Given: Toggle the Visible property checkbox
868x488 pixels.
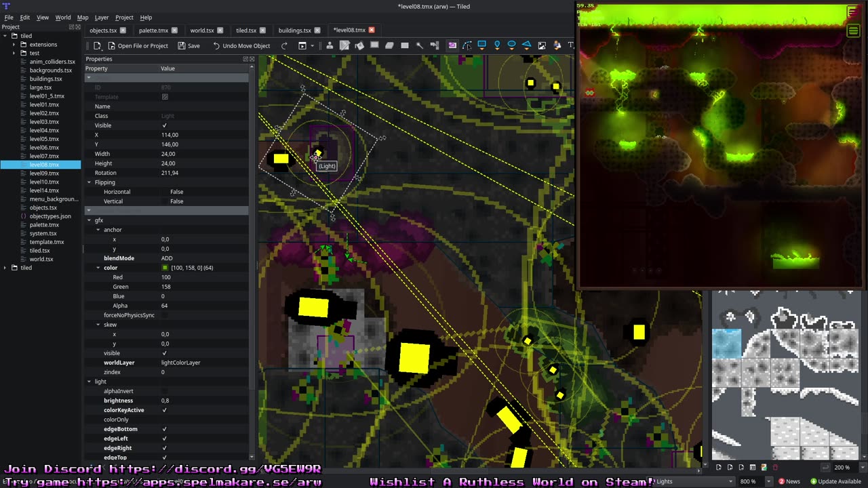Looking at the screenshot, I should [164, 125].
